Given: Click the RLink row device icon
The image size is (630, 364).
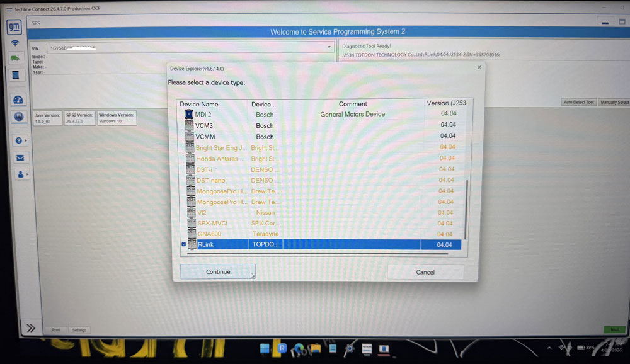Looking at the screenshot, I should 192,244.
